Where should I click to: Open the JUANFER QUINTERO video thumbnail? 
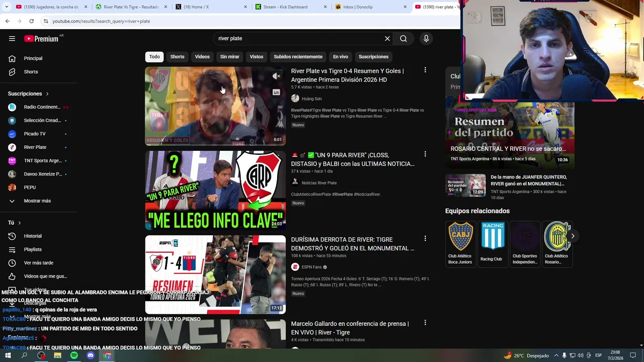[465, 185]
